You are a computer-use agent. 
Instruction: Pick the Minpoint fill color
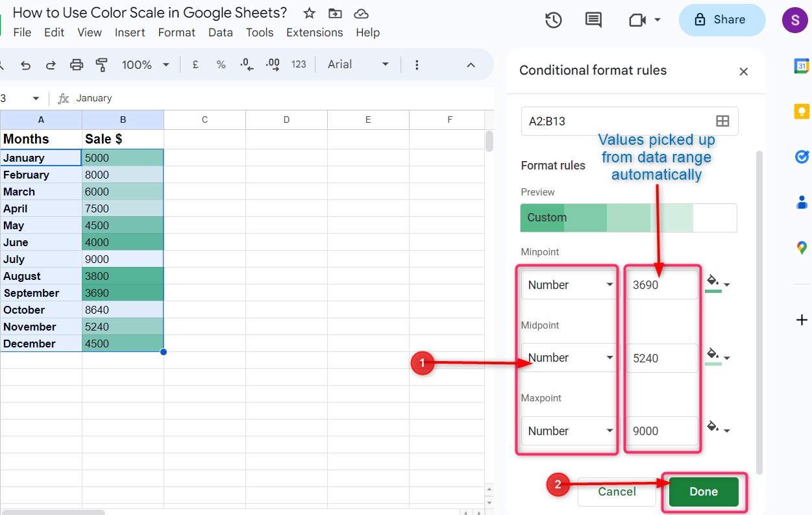coord(718,284)
